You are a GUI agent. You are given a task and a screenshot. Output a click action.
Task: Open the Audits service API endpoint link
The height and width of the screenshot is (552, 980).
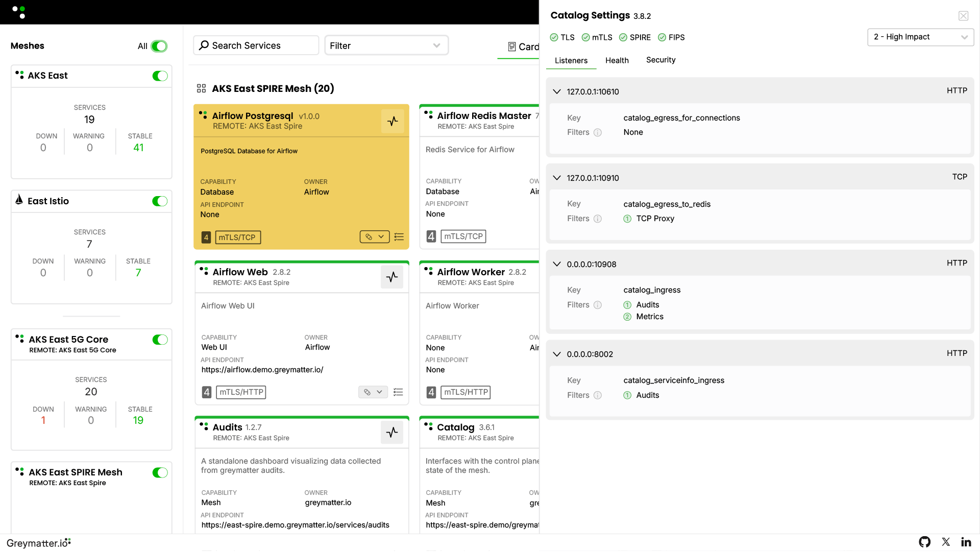(x=295, y=525)
